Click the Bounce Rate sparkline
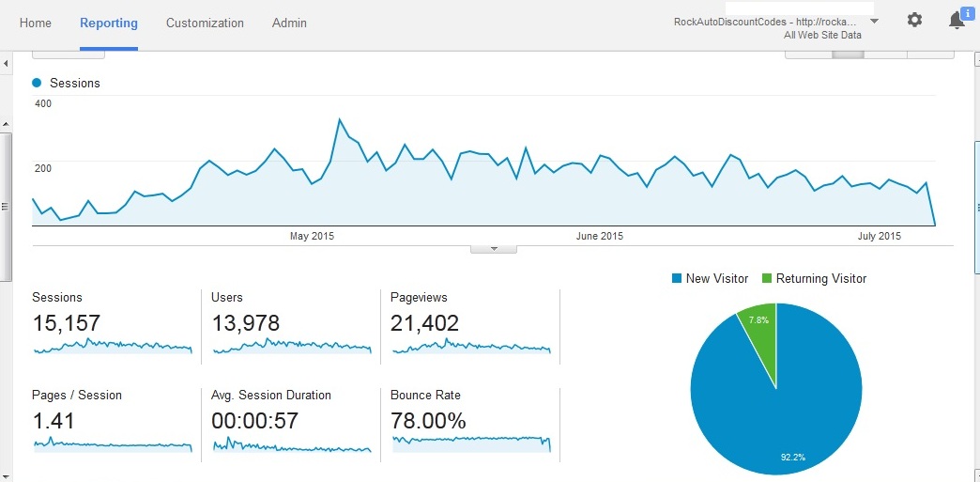The image size is (980, 482). point(471,443)
